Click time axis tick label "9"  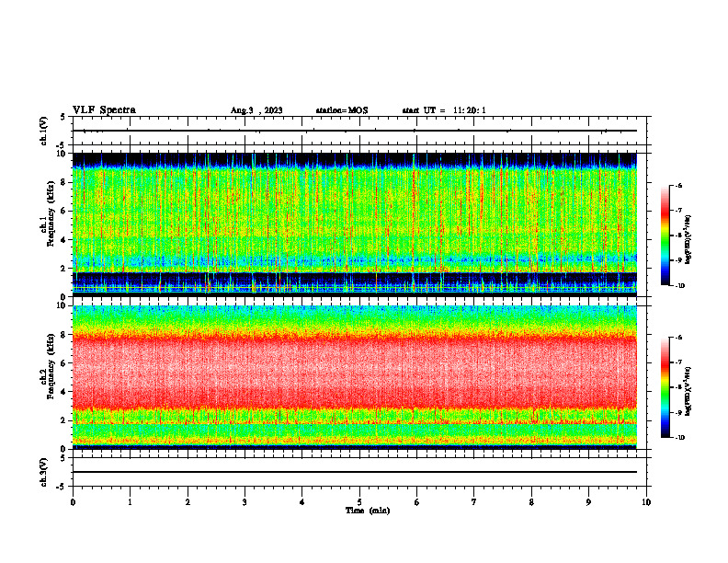coord(588,502)
